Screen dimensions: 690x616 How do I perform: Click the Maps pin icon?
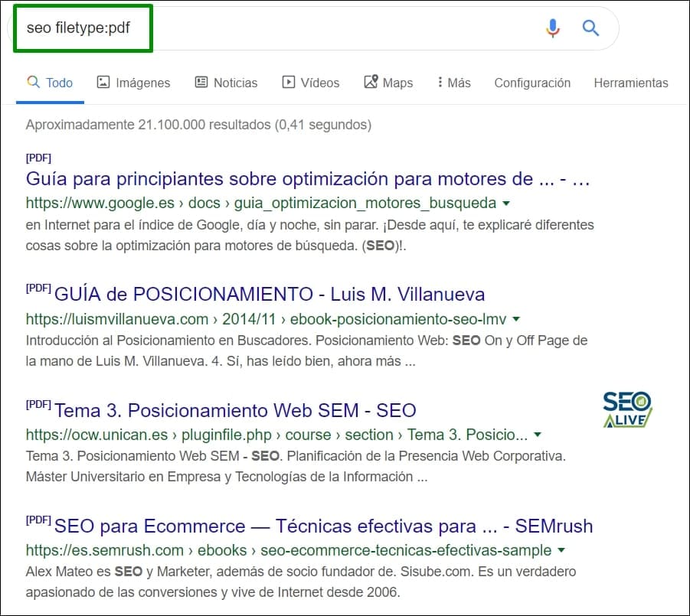pyautogui.click(x=371, y=81)
